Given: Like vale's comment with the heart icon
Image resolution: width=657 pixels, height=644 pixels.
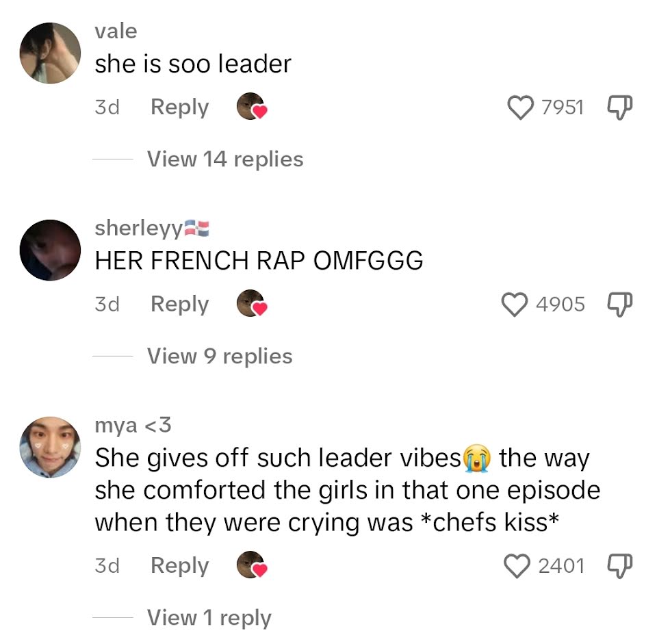Looking at the screenshot, I should tap(520, 107).
